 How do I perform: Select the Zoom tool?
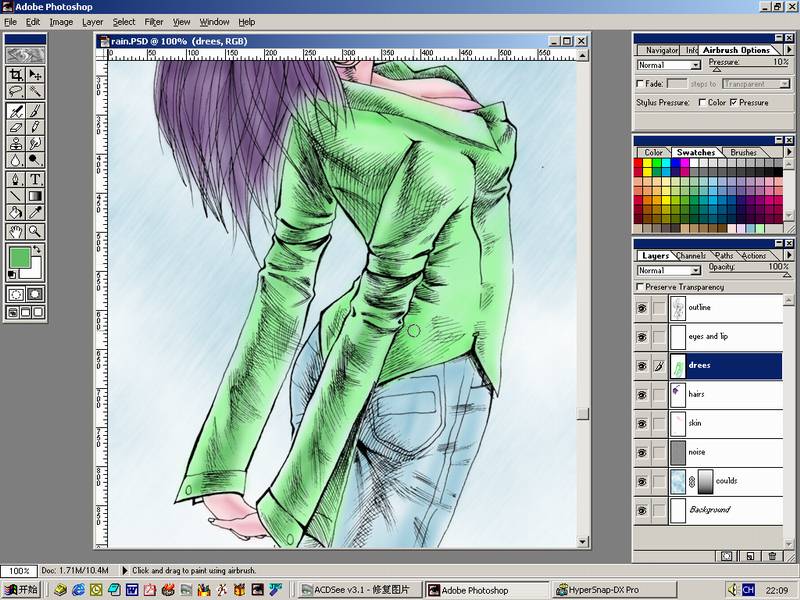point(35,232)
